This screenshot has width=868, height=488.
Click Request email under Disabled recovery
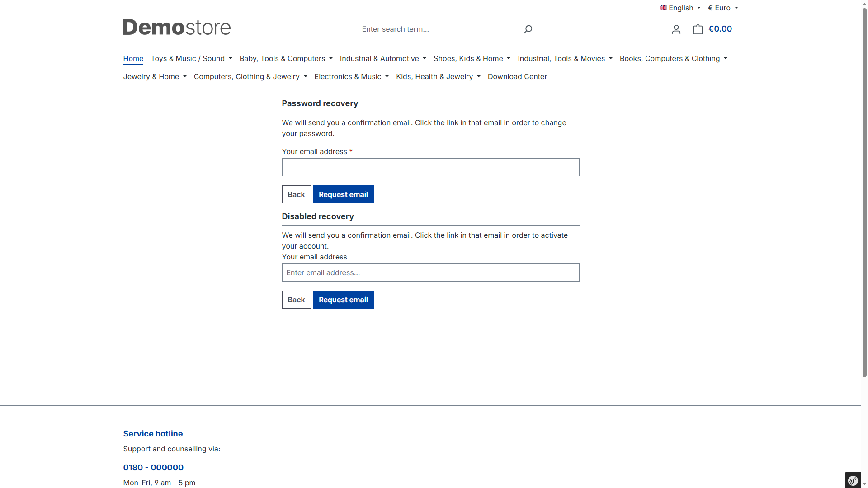(343, 300)
